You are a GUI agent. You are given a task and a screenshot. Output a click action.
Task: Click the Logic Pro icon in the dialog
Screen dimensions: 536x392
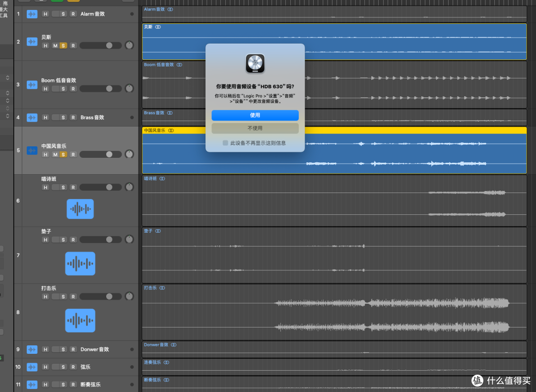(x=255, y=64)
